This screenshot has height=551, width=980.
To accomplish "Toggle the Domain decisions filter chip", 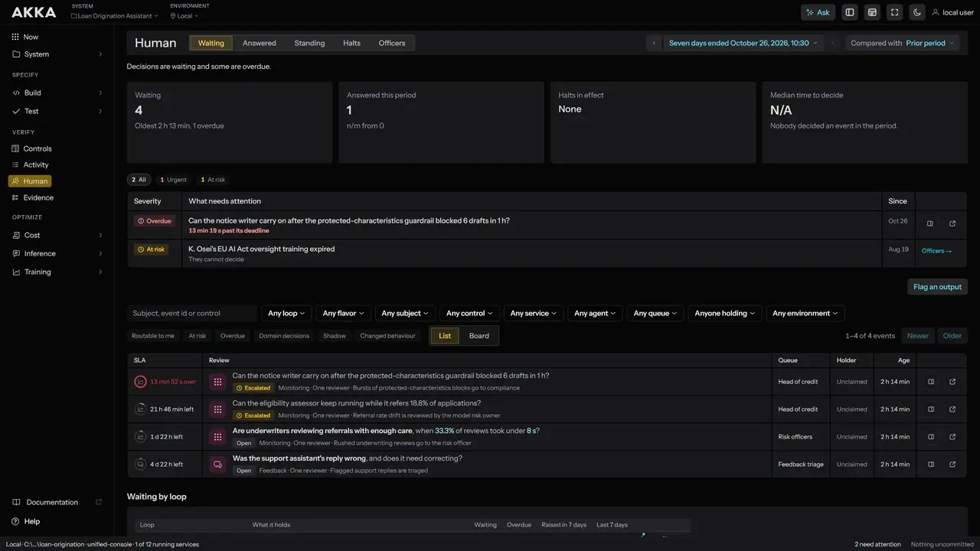I will coord(284,335).
